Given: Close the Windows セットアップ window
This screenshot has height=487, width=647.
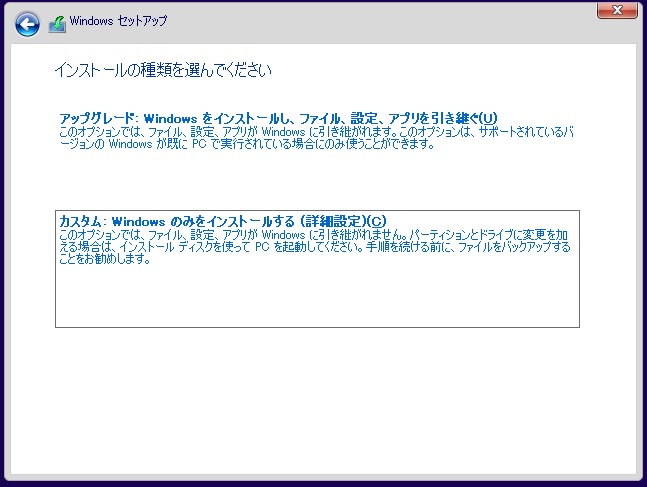Looking at the screenshot, I should tap(617, 10).
